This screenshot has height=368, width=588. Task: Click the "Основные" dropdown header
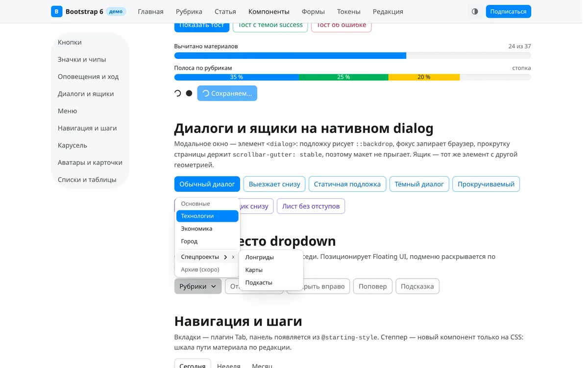pos(196,204)
